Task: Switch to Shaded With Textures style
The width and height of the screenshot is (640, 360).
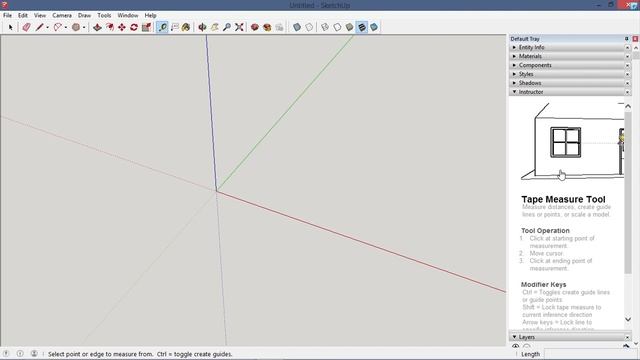Action: [x=362, y=27]
